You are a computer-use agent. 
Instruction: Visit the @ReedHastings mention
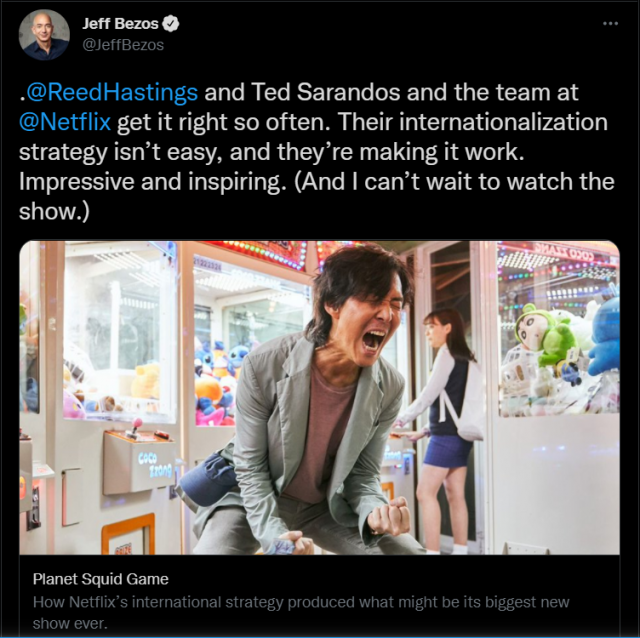(113, 94)
